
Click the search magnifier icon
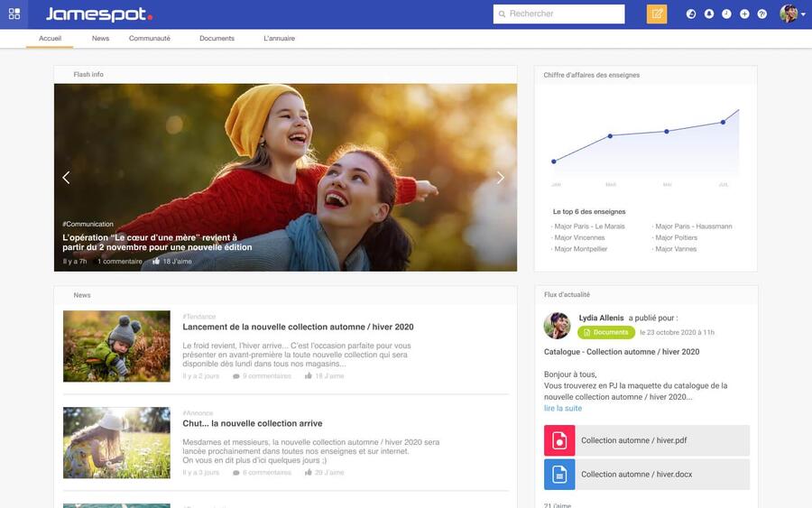tap(502, 14)
